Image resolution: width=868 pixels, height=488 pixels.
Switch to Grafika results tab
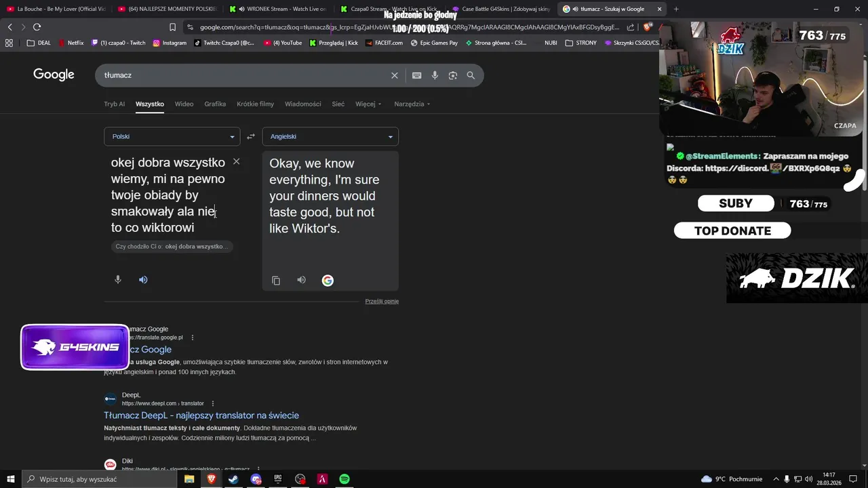(215, 104)
